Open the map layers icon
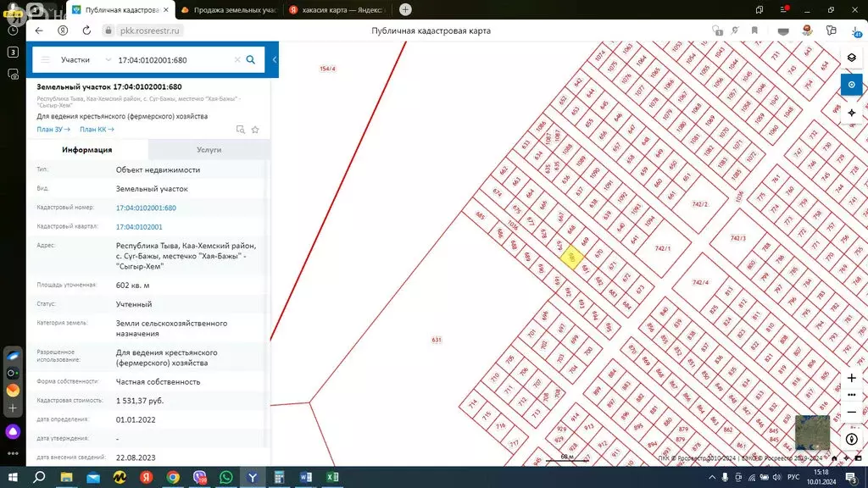 pyautogui.click(x=851, y=58)
